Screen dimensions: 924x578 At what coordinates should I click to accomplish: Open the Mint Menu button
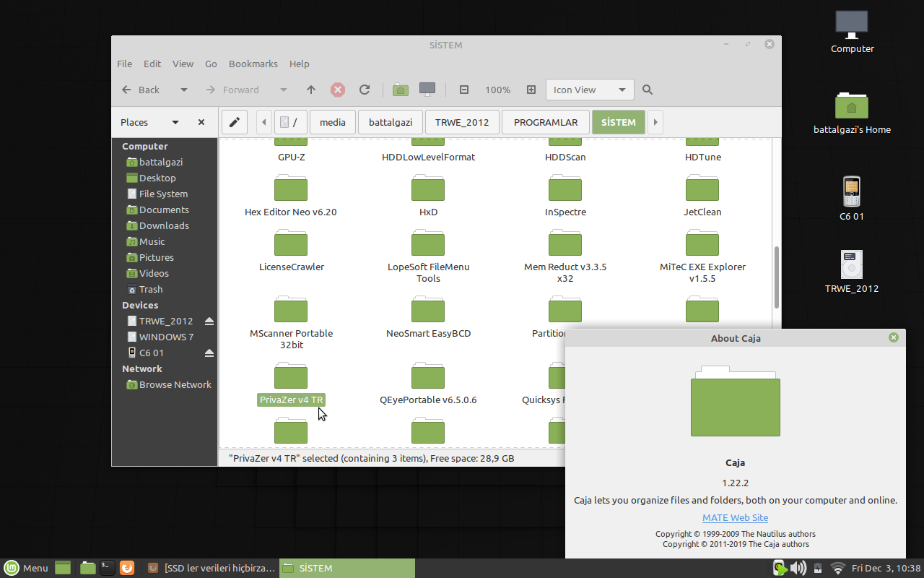(26, 568)
